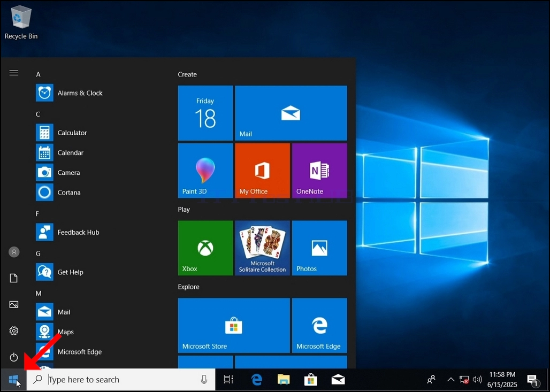Click the microphone icon in search box
Image resolution: width=550 pixels, height=392 pixels.
point(204,379)
